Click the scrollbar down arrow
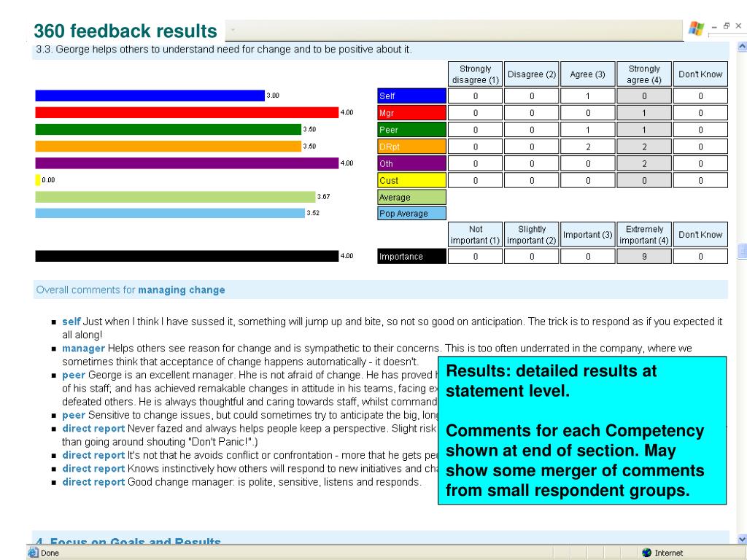747x560 pixels. coord(742,539)
